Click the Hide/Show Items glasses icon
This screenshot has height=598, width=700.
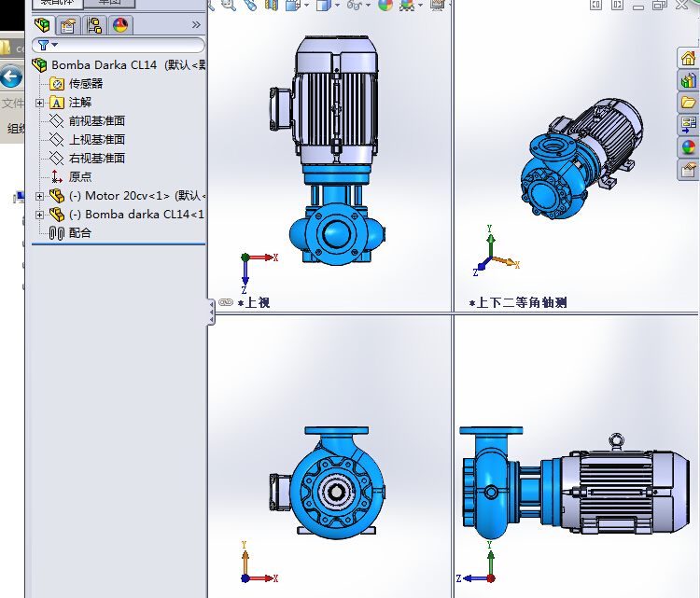pyautogui.click(x=355, y=5)
